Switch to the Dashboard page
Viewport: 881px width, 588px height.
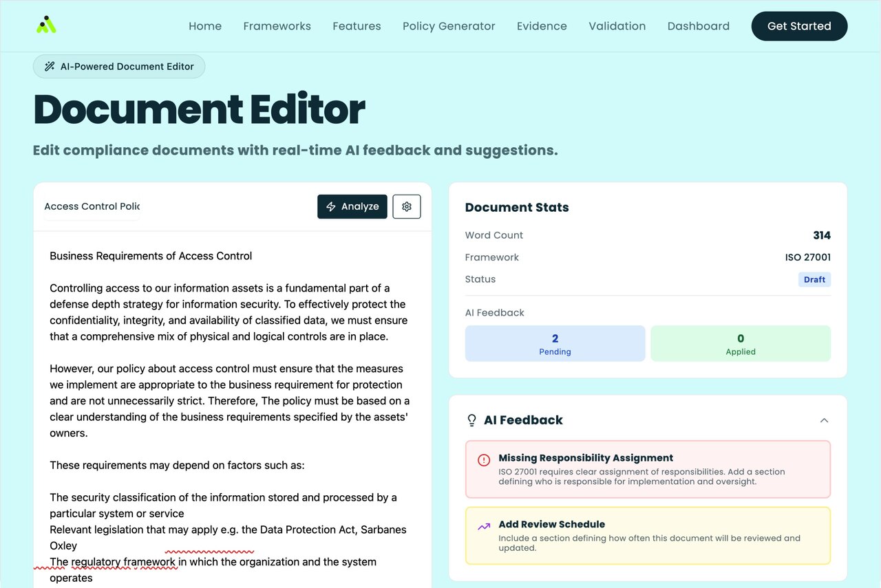pyautogui.click(x=698, y=26)
